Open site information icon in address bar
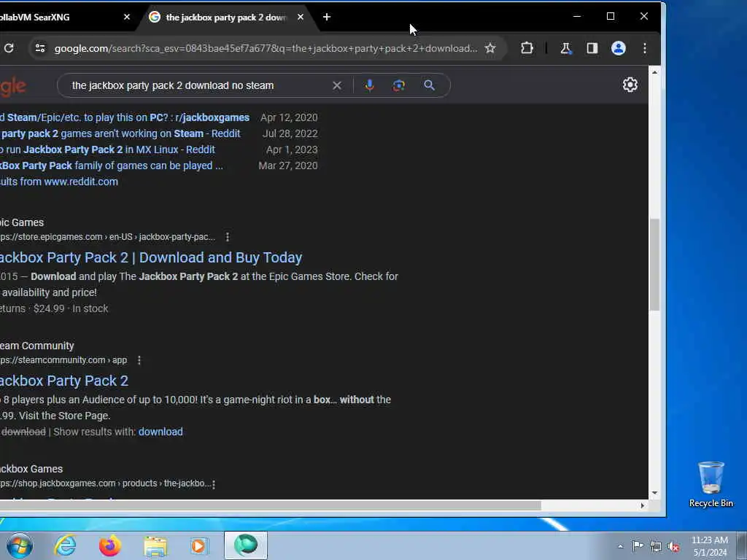 point(41,48)
